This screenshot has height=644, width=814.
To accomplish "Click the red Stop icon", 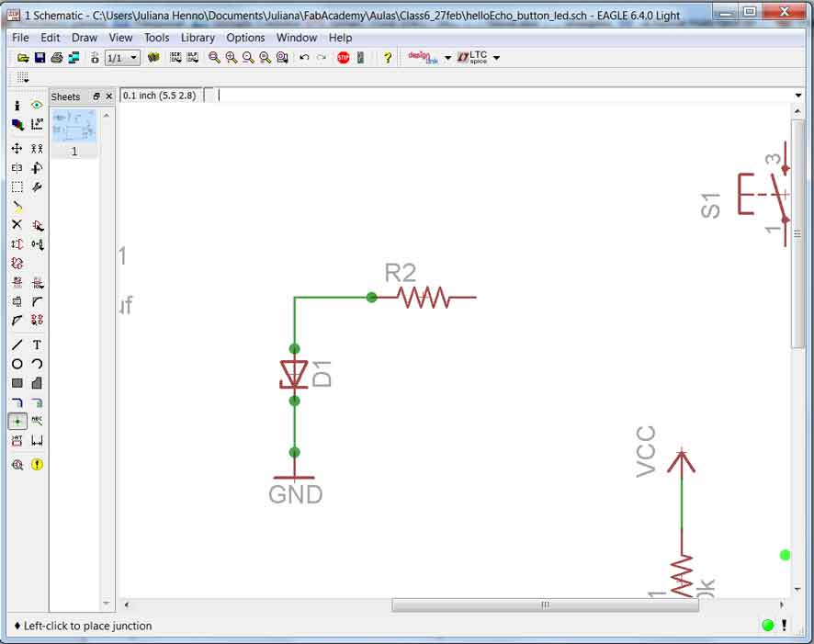I will [343, 58].
